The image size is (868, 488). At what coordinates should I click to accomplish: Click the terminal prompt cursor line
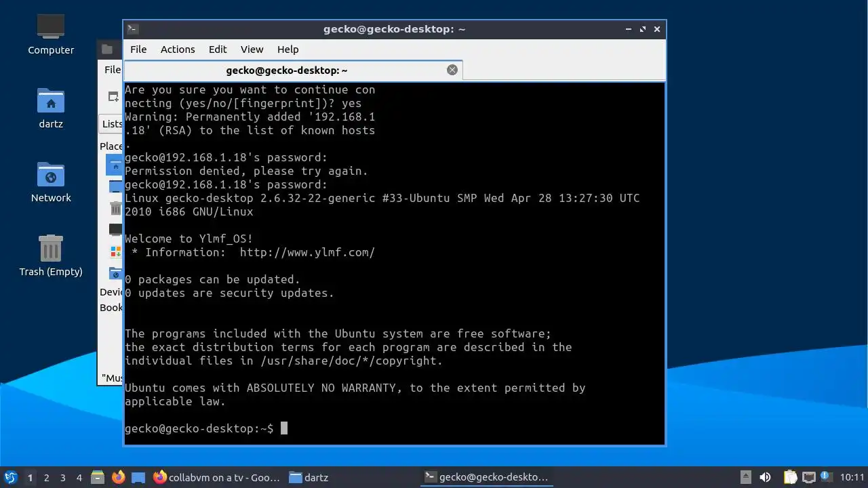pos(206,428)
